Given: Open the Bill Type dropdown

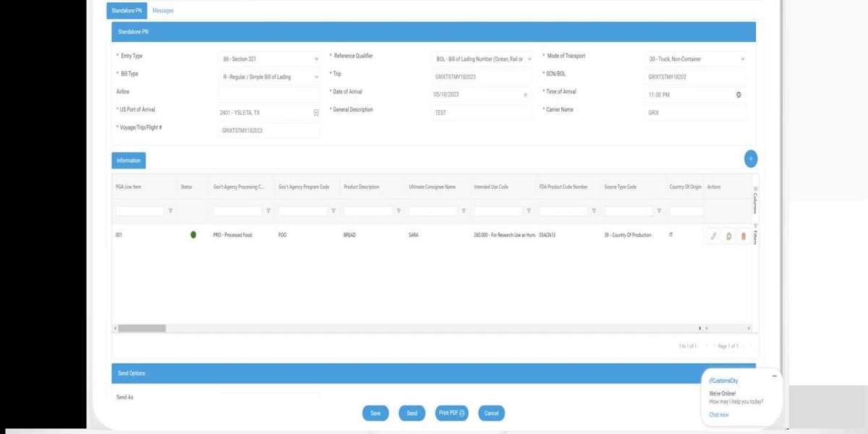Looking at the screenshot, I should tap(316, 77).
